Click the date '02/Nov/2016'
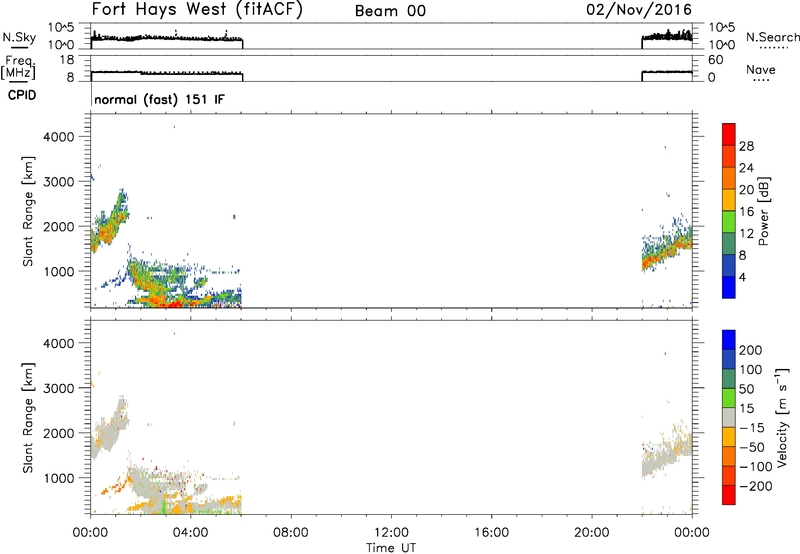Image resolution: width=800 pixels, height=554 pixels. pyautogui.click(x=639, y=10)
